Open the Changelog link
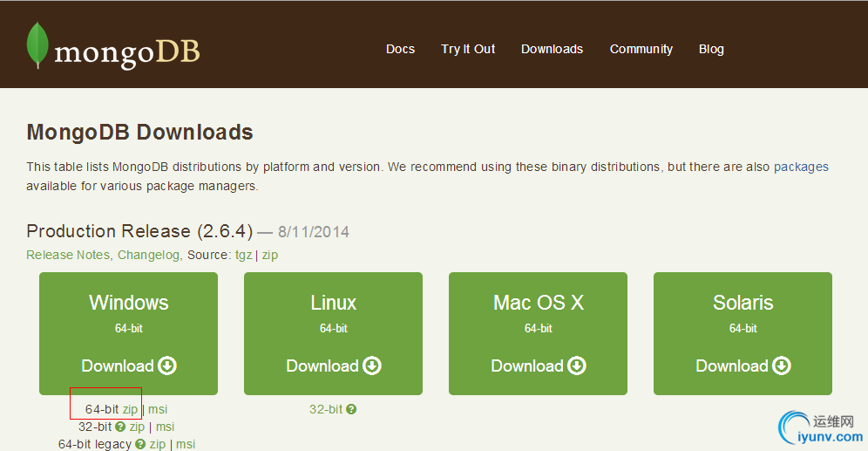 click(x=148, y=255)
